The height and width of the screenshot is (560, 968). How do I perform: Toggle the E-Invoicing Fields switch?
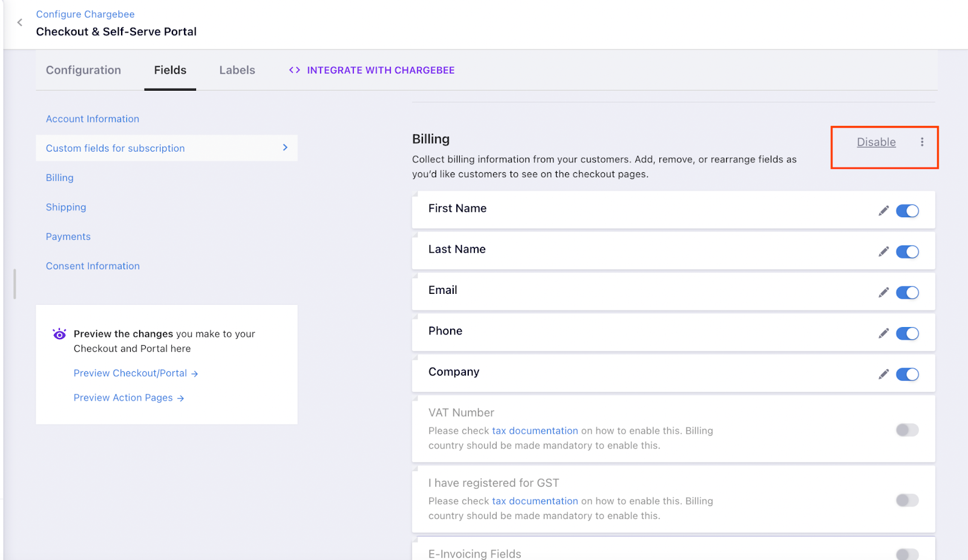coord(907,554)
